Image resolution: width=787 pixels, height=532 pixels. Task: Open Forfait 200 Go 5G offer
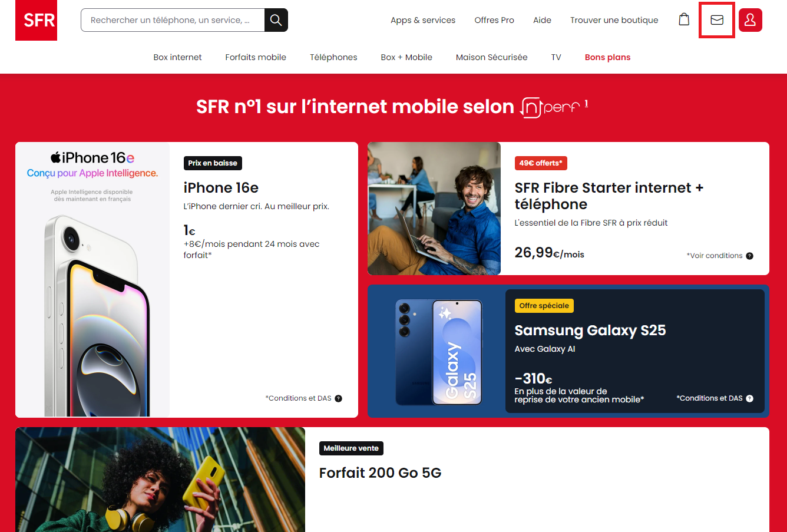[x=380, y=473]
